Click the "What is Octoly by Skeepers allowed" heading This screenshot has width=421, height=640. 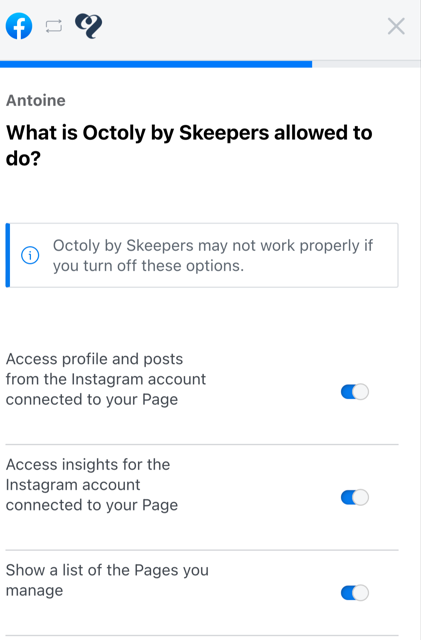pos(189,145)
